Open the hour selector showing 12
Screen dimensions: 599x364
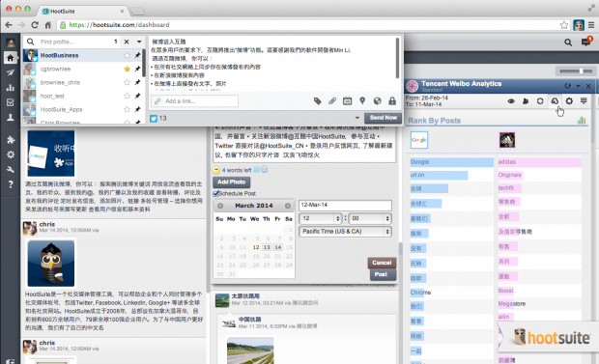pos(320,218)
